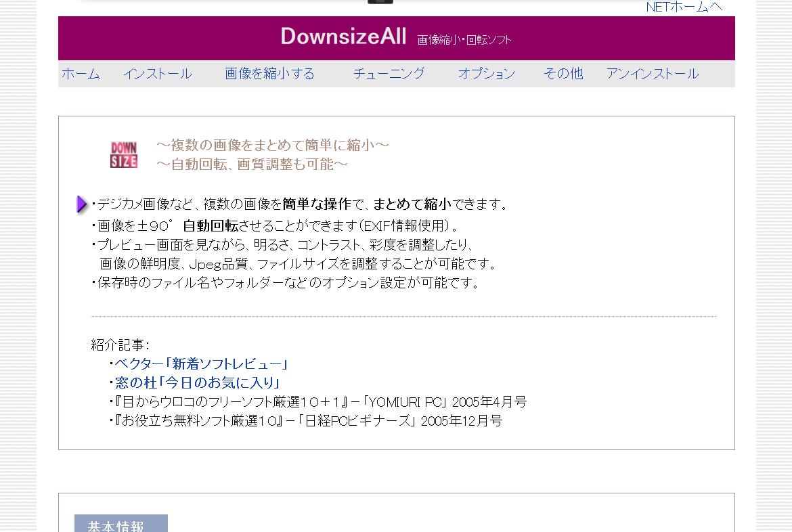Click the 基本情報 section heading
This screenshot has height=532, width=792.
[x=116, y=525]
